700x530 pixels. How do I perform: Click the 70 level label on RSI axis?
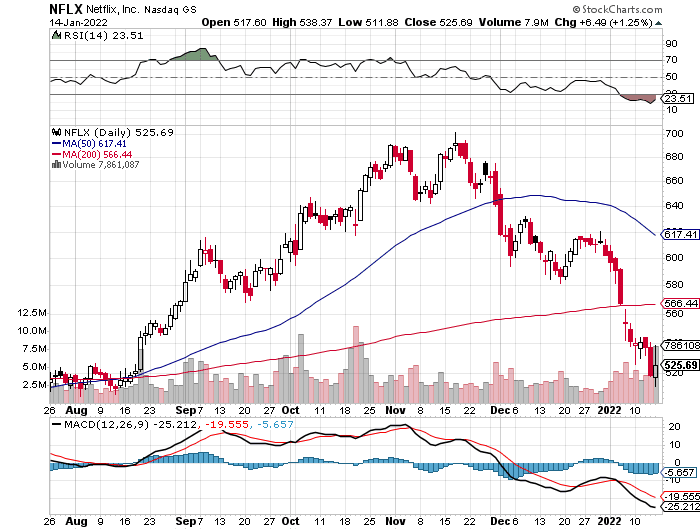671,60
